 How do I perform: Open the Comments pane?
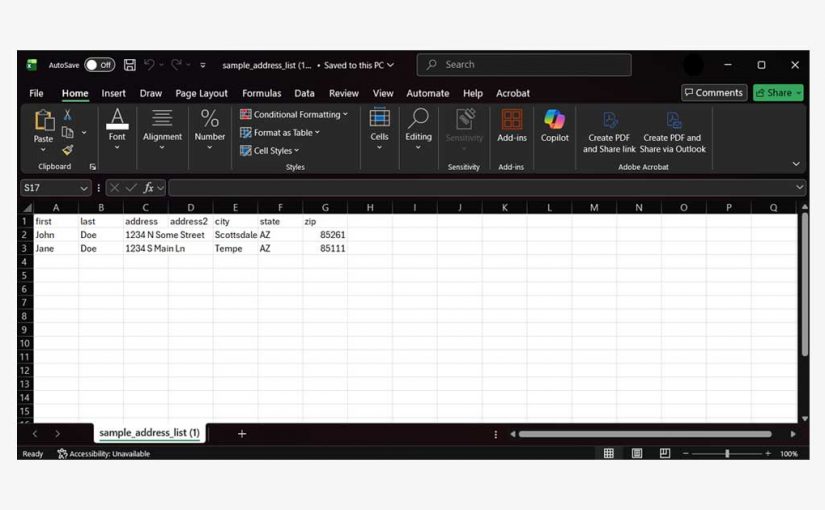tap(714, 93)
